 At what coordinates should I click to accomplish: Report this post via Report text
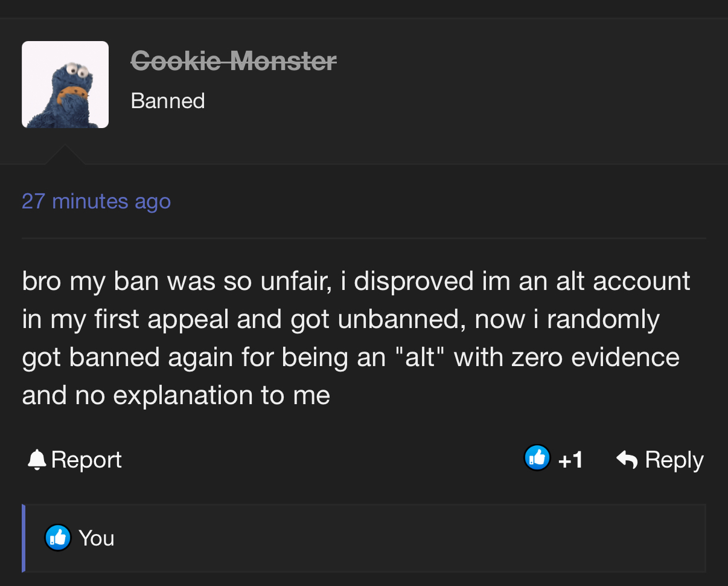click(86, 460)
